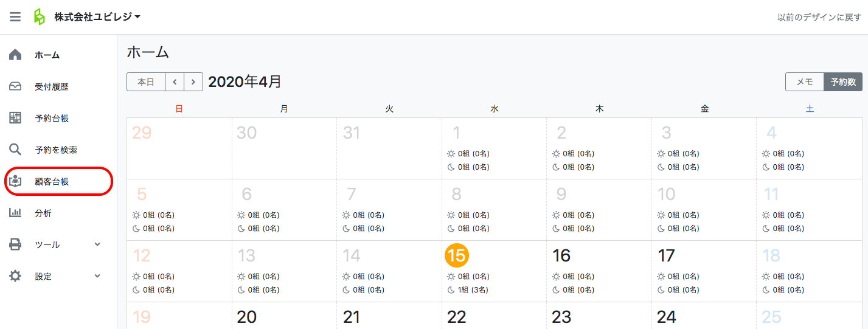The height and width of the screenshot is (329, 868).
Task: Select date 12 in calendar
Action: pos(142,255)
